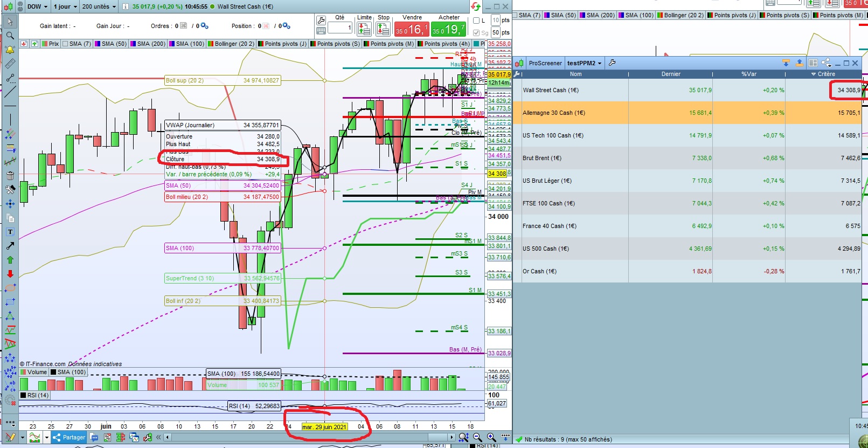
Task: Open the 200 unités dropdown
Action: (99, 6)
